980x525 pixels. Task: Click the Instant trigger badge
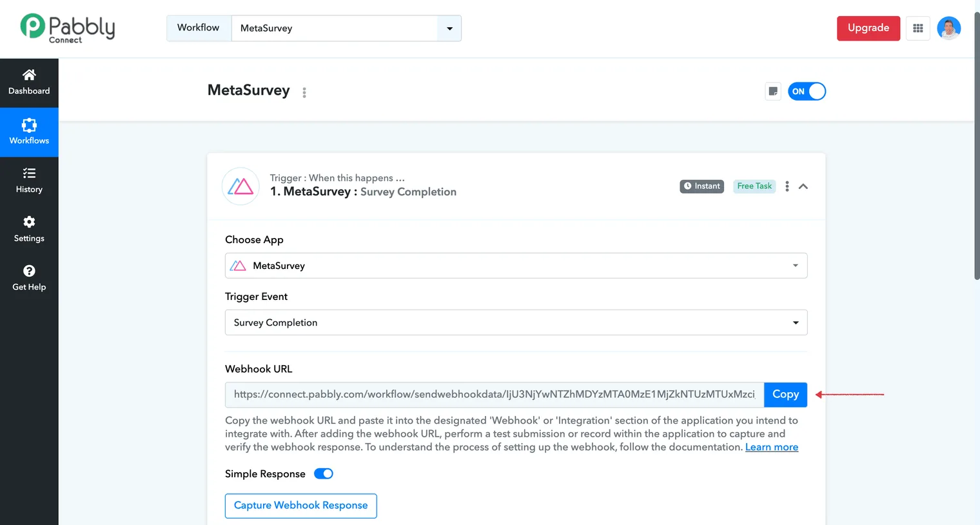(x=702, y=186)
